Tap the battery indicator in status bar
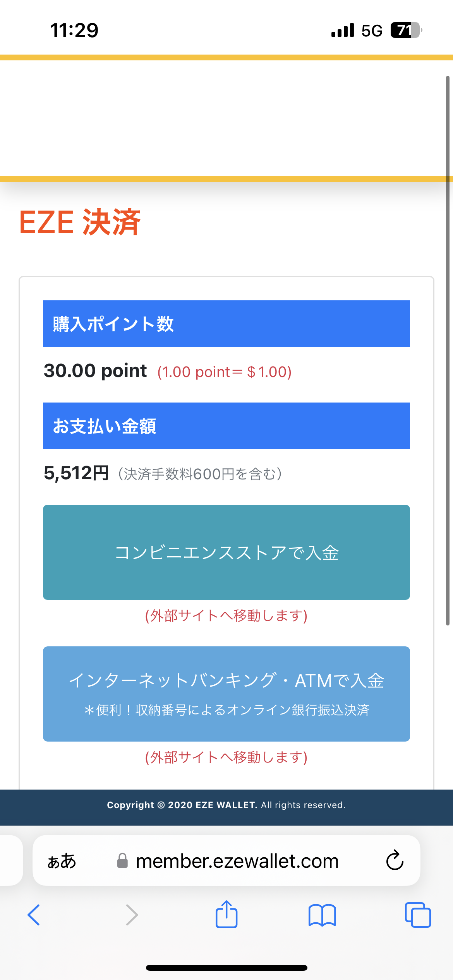 click(x=405, y=30)
